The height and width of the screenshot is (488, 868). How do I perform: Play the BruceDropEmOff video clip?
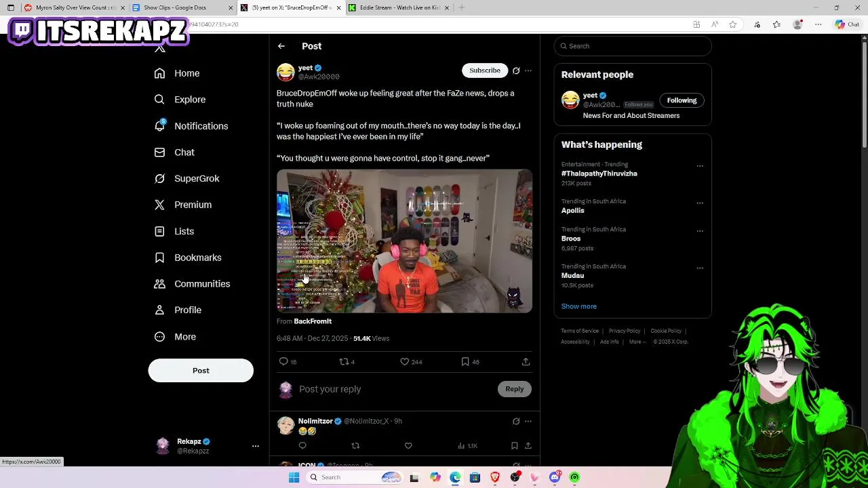tap(404, 241)
